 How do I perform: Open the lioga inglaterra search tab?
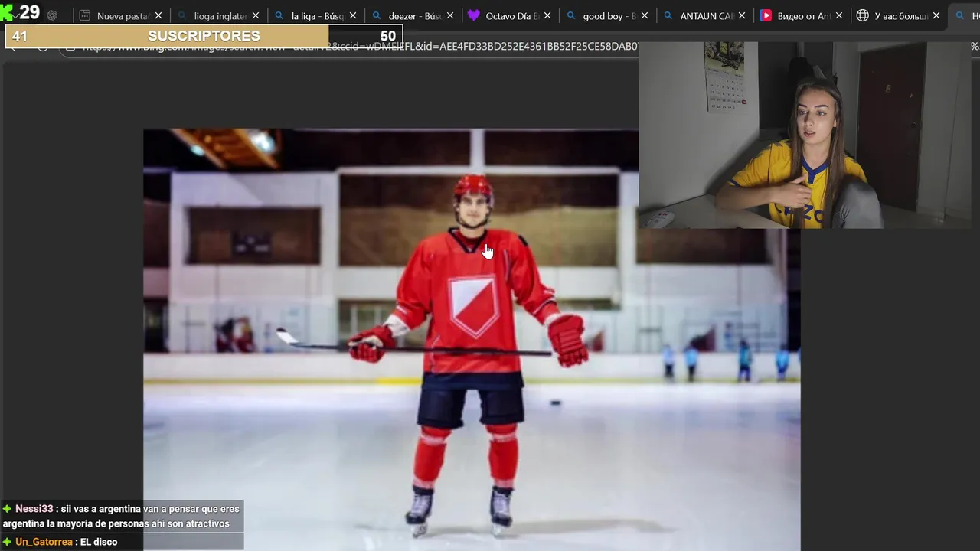pyautogui.click(x=218, y=15)
